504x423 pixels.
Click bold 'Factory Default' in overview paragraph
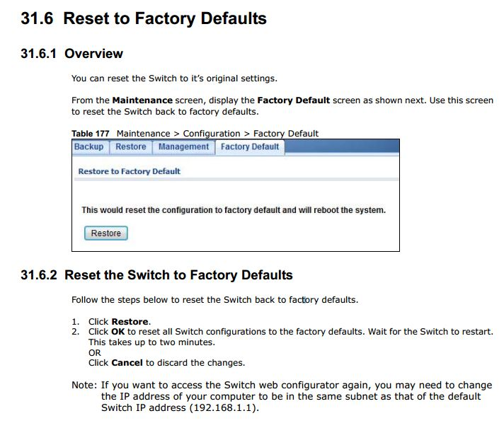(x=293, y=100)
